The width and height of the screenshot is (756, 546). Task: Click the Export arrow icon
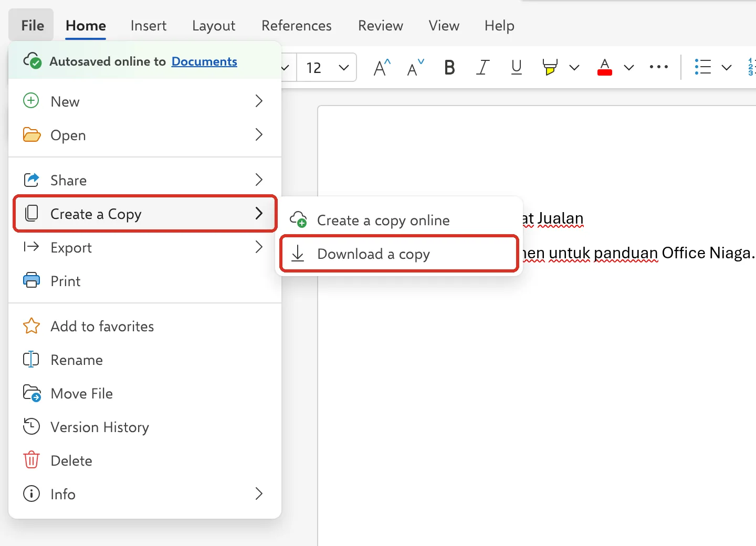tap(31, 247)
